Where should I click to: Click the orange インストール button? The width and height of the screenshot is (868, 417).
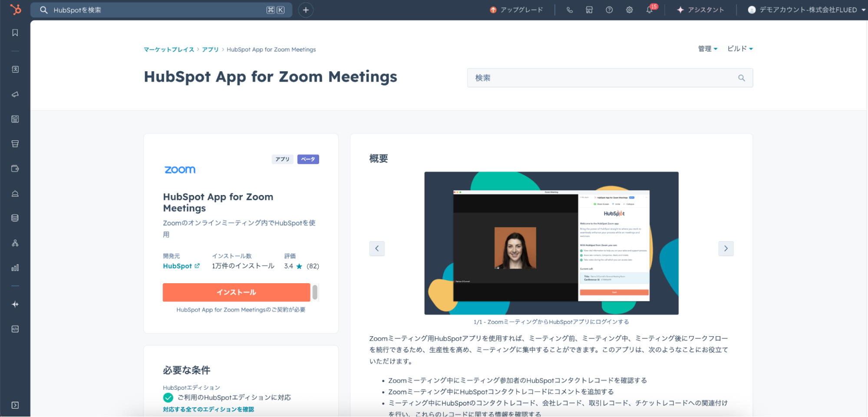tap(236, 292)
